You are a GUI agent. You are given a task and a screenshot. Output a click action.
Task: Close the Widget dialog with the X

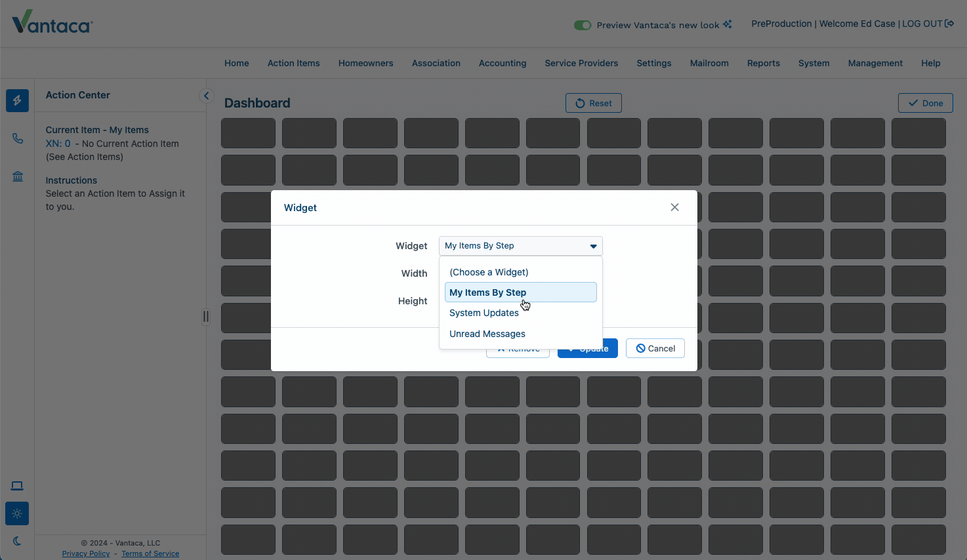(x=674, y=207)
